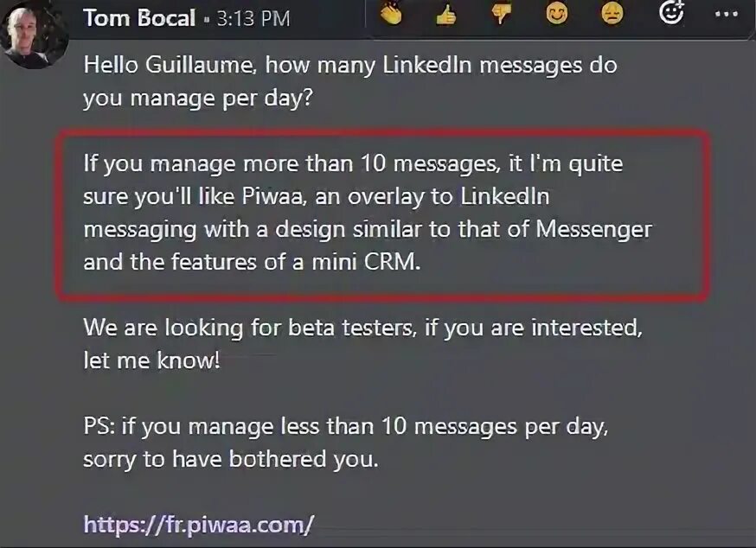Add a thumbs down reaction
756x548 pixels.
501,13
